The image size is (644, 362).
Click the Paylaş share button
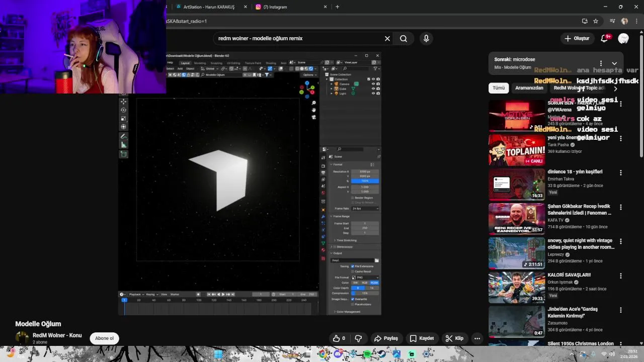386,338
